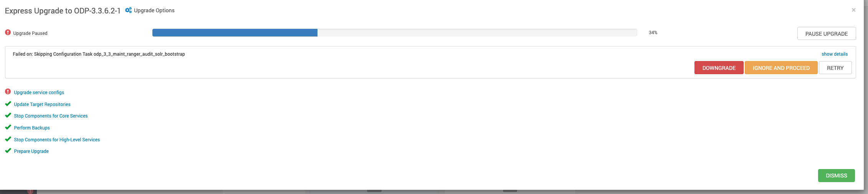This screenshot has width=868, height=194.
Task: Choose IGNORE AND PROCEED
Action: (x=781, y=68)
